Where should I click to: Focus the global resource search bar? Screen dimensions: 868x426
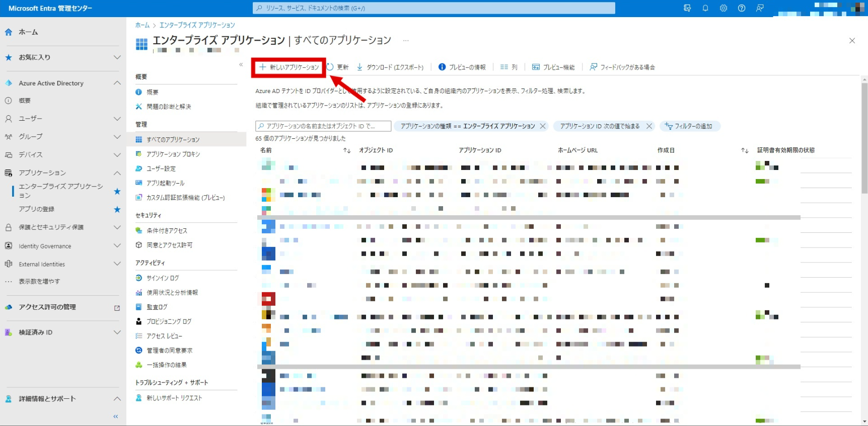coord(433,8)
